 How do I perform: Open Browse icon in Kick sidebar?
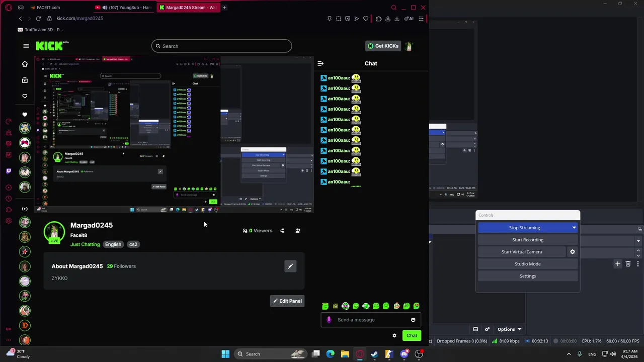25,80
